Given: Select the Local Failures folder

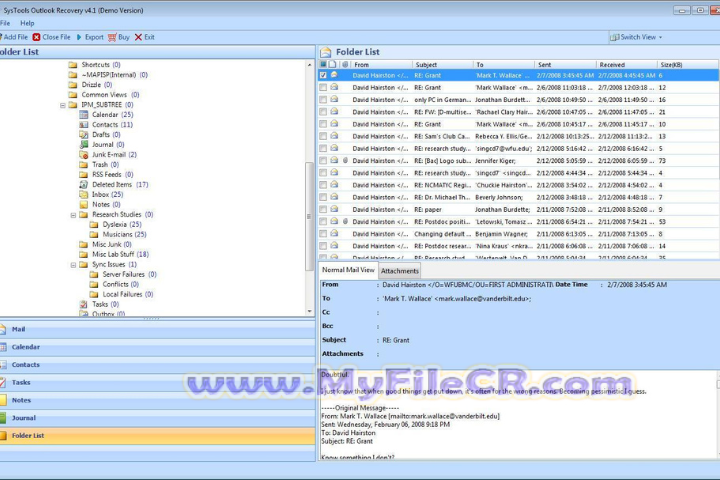Looking at the screenshot, I should (x=122, y=294).
